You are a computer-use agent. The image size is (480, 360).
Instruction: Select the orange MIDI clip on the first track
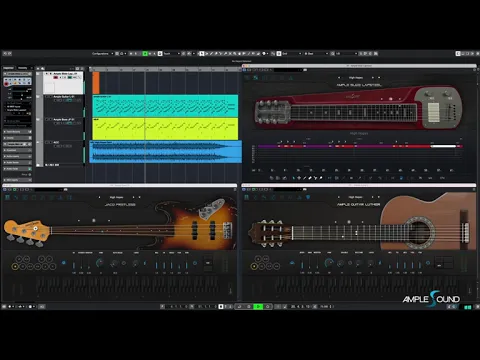(x=96, y=83)
